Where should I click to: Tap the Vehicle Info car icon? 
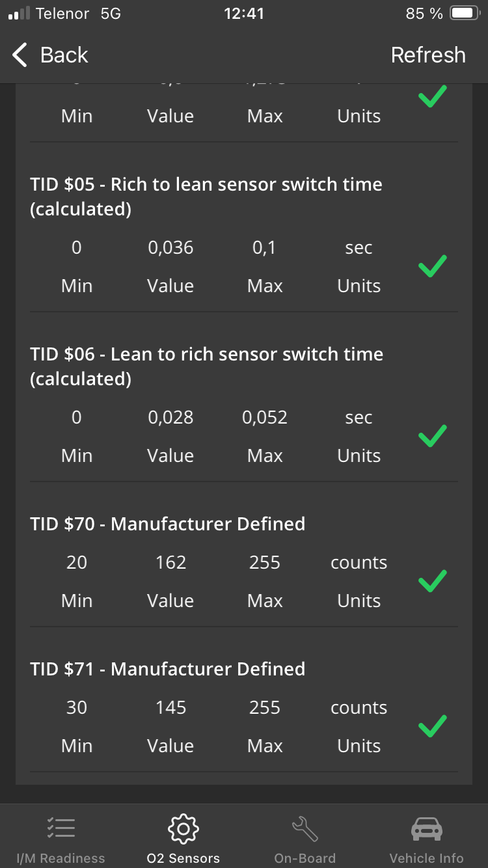click(426, 828)
